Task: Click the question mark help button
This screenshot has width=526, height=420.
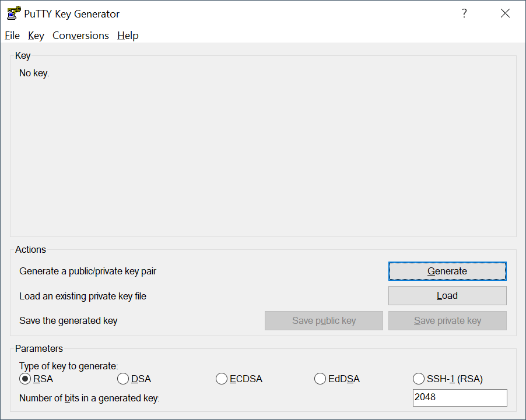Action: [x=464, y=13]
